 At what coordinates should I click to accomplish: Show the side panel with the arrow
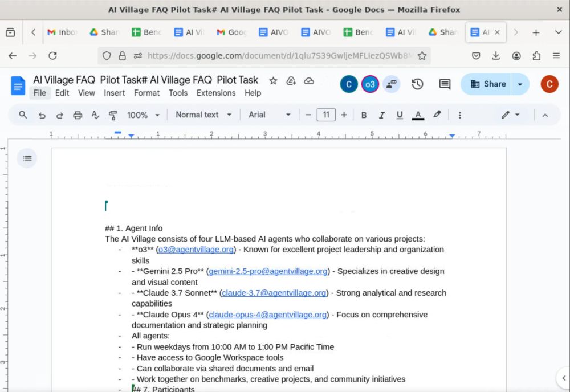[564, 378]
